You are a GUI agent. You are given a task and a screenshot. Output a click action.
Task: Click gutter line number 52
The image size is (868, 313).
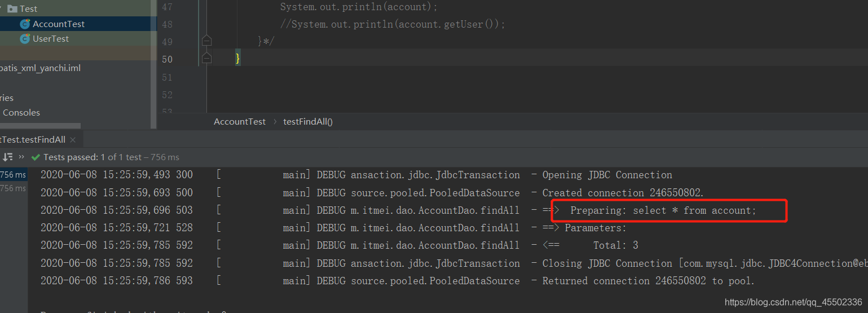pyautogui.click(x=166, y=94)
